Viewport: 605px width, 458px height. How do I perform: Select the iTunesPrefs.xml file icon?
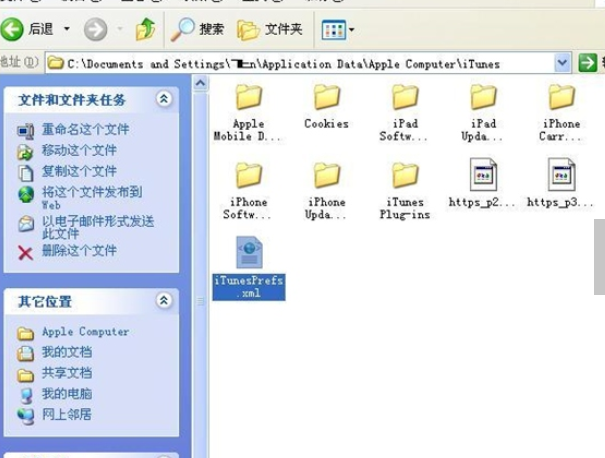[249, 252]
